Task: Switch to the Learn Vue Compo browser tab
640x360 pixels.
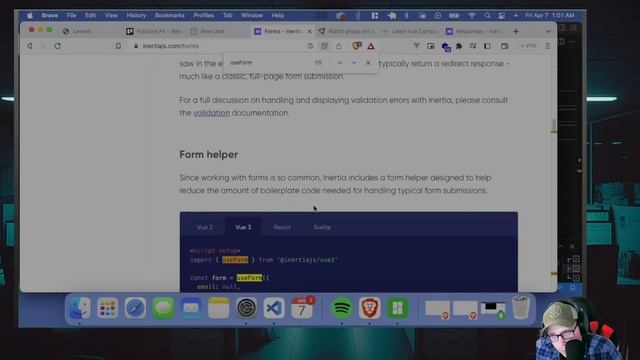Action: tap(410, 31)
